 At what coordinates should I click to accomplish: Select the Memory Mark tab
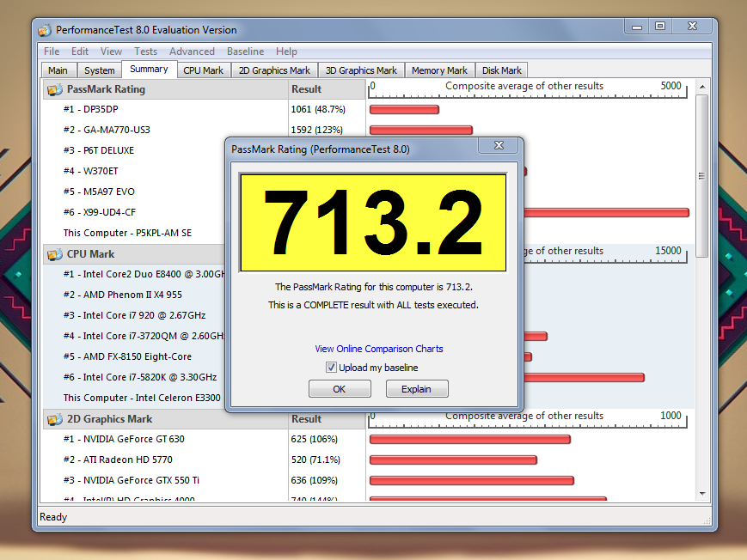(x=439, y=70)
